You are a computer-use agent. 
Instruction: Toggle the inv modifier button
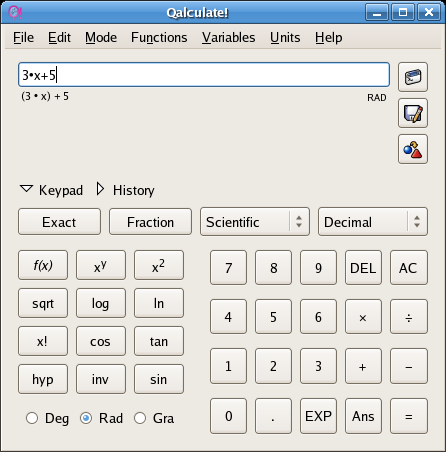pyautogui.click(x=101, y=379)
